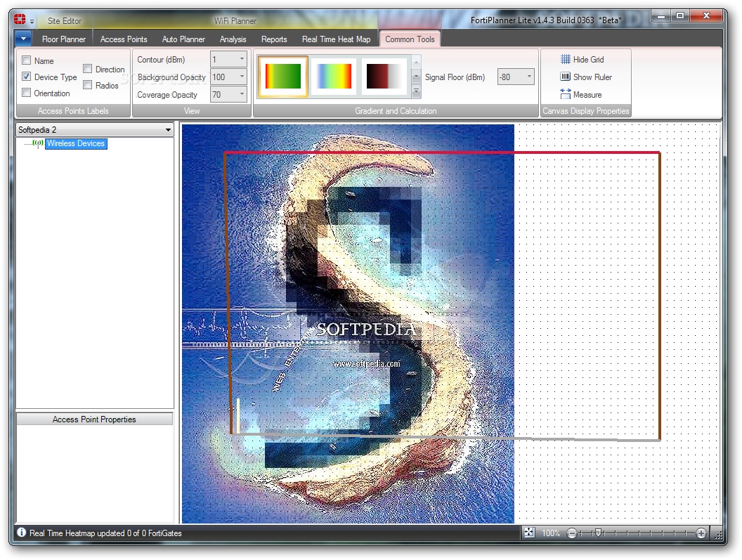Viewport: 742px width, 560px height.
Task: Select the dark red-to-white gradient swatch
Action: [385, 76]
